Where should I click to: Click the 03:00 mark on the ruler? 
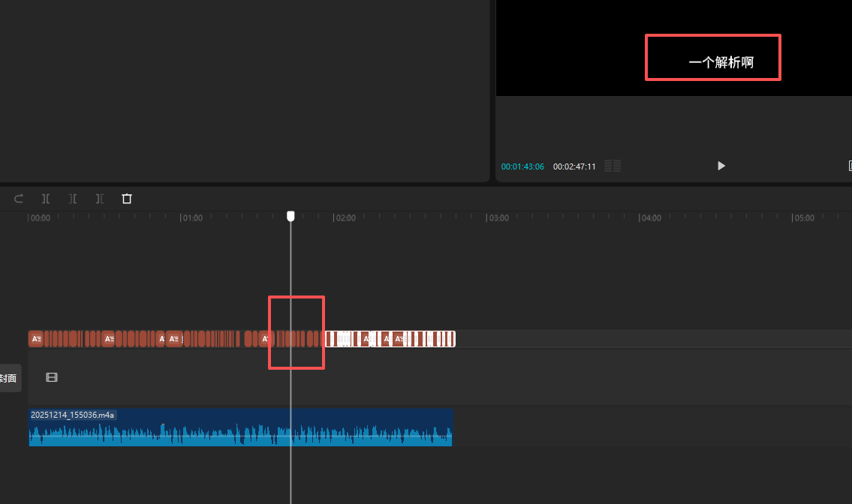coord(498,217)
